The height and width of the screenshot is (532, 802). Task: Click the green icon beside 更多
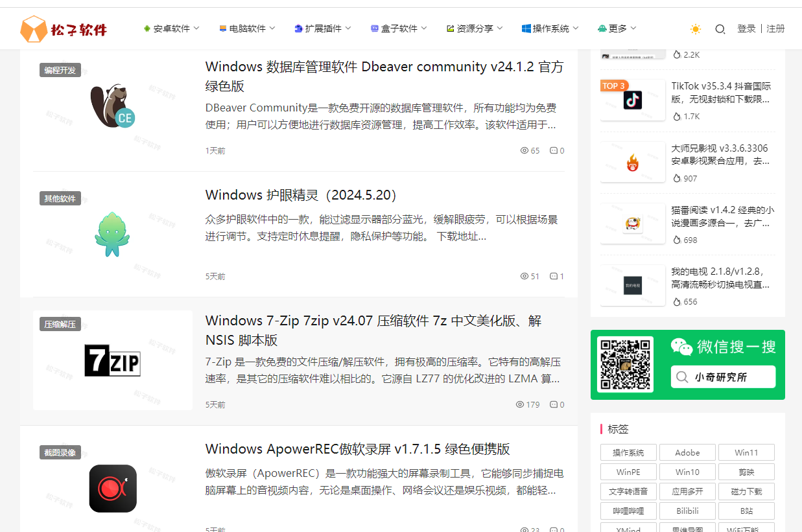pos(602,29)
